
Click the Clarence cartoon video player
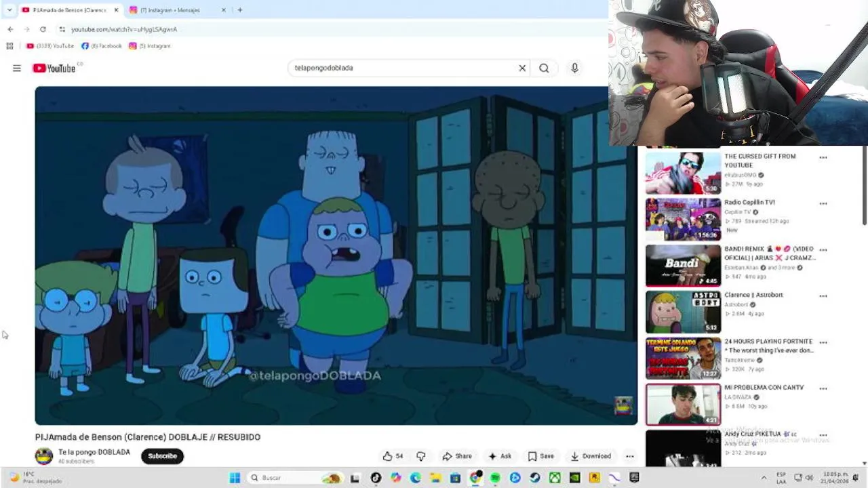coord(336,256)
